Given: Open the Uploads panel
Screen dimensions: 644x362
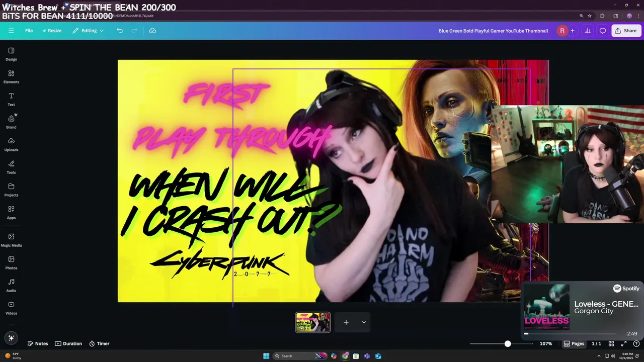Looking at the screenshot, I should coord(11,145).
